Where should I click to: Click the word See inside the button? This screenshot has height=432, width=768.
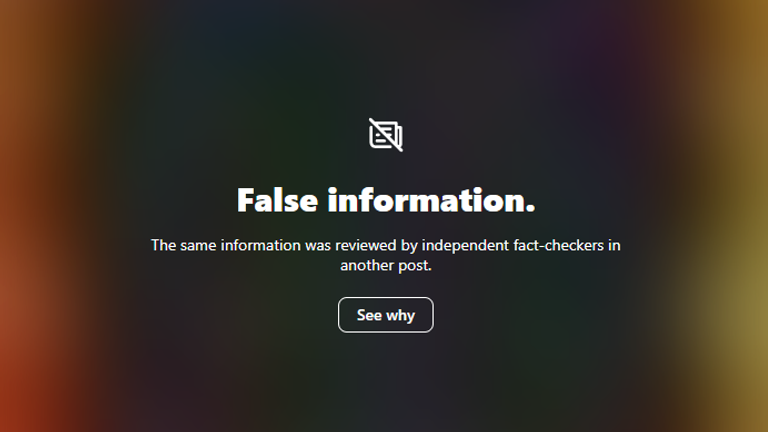369,315
